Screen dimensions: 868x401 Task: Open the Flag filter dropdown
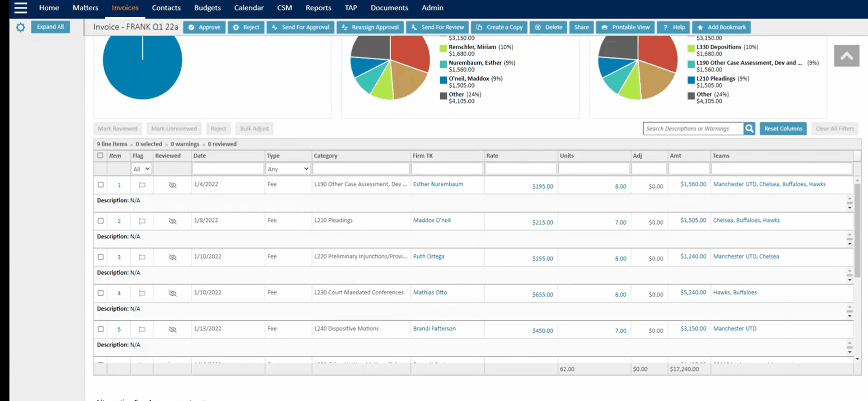pos(141,169)
